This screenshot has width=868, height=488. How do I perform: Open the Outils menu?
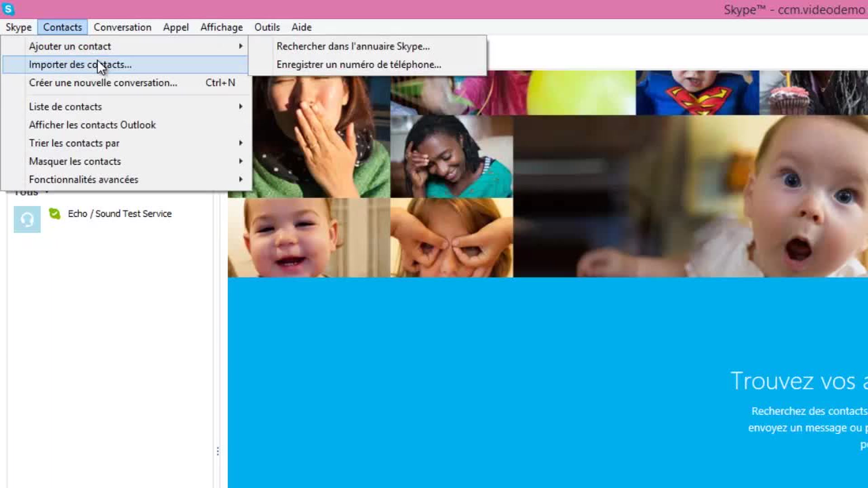pyautogui.click(x=267, y=27)
